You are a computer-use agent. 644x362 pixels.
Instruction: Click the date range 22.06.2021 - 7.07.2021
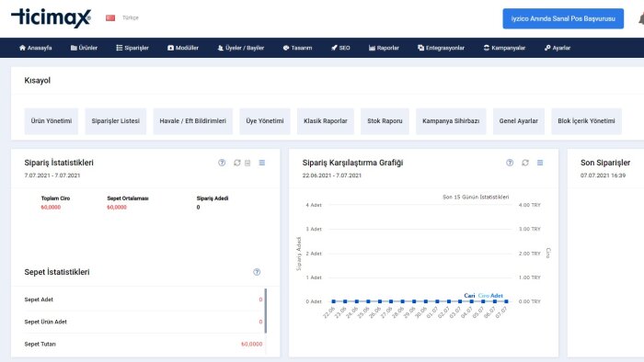click(332, 175)
